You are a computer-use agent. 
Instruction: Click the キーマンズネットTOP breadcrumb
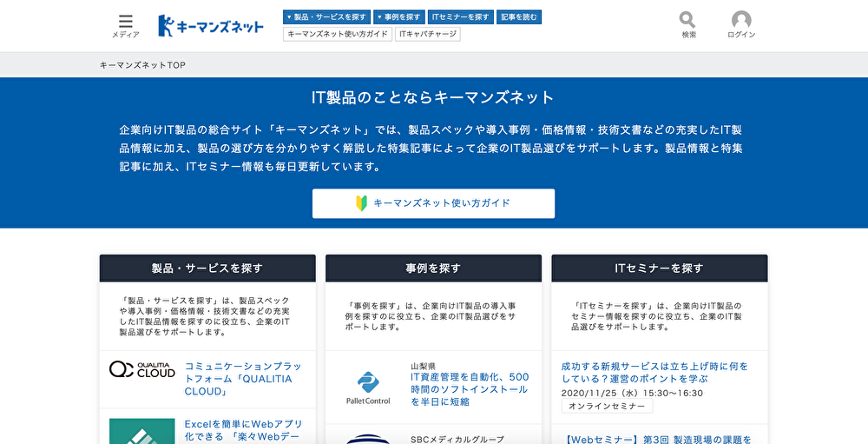pyautogui.click(x=142, y=65)
